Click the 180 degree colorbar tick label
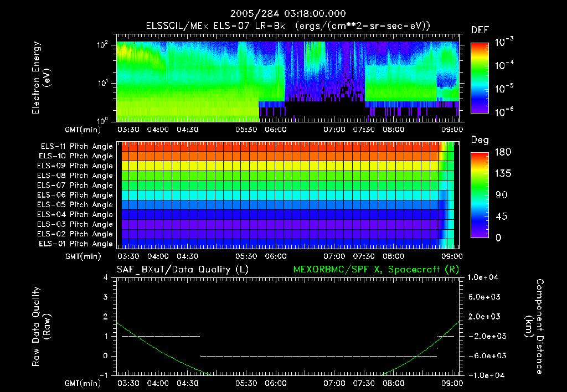The width and height of the screenshot is (567, 392). [x=503, y=152]
